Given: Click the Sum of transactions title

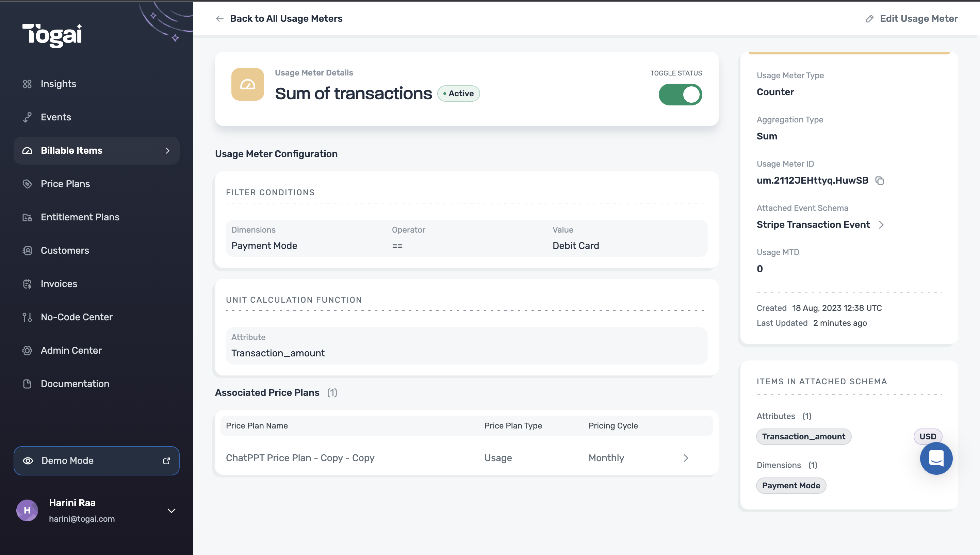Looking at the screenshot, I should pos(354,94).
